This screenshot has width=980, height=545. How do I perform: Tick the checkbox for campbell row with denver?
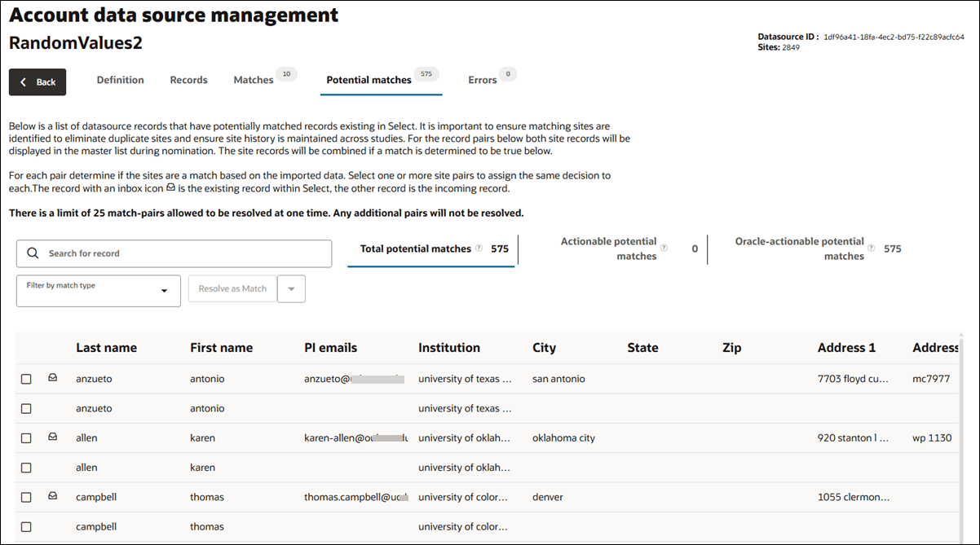(x=26, y=497)
